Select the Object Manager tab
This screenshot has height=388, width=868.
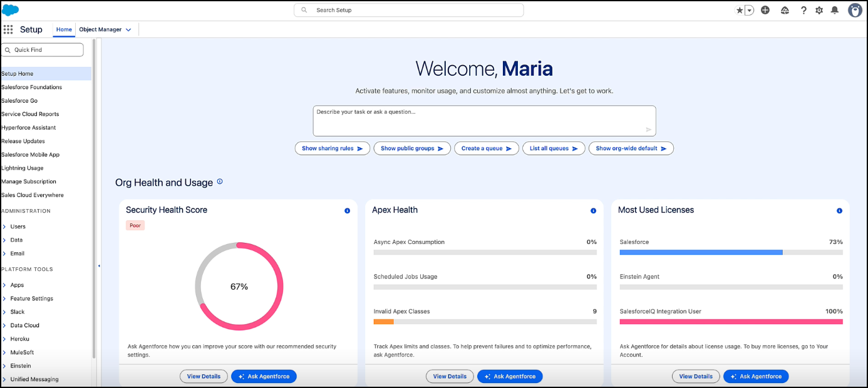pyautogui.click(x=100, y=29)
